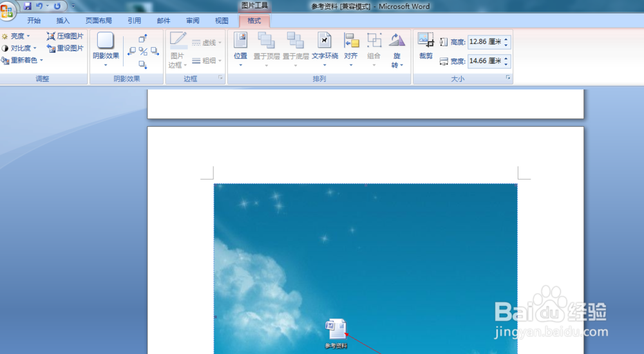Open the 审阅 tab
The image size is (644, 354).
[x=193, y=21]
